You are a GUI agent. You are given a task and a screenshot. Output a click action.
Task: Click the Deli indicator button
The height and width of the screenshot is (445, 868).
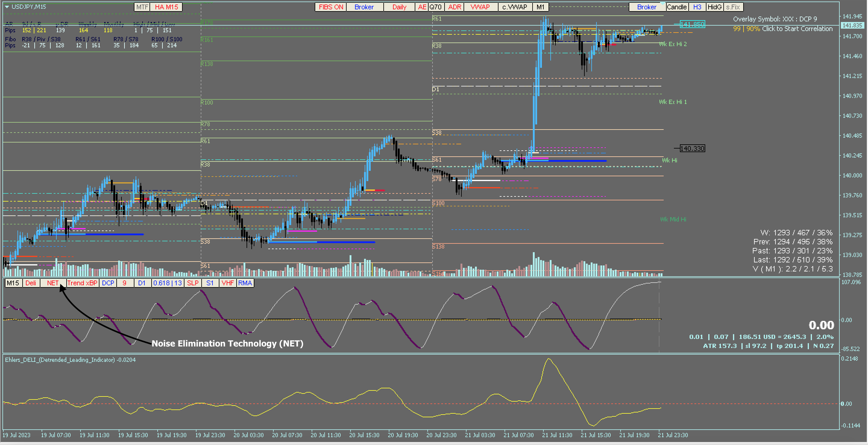click(x=31, y=283)
